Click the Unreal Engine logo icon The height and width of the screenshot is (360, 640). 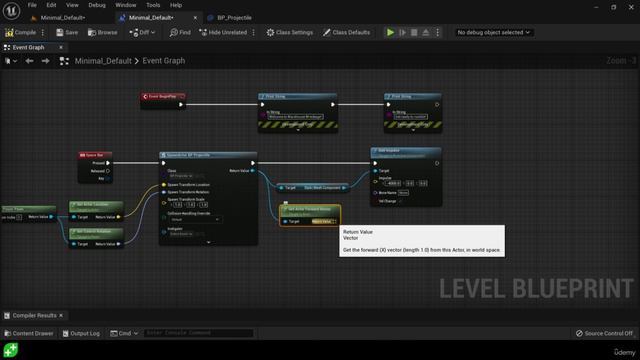pyautogui.click(x=11, y=11)
